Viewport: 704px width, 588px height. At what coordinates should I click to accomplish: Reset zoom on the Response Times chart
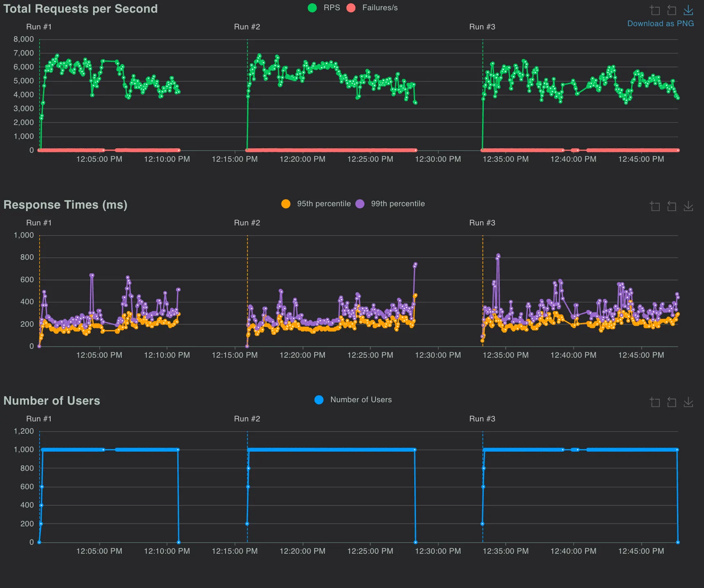click(x=672, y=206)
